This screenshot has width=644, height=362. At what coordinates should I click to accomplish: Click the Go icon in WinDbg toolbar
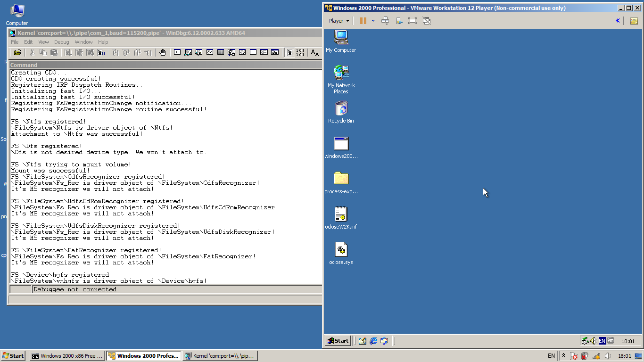point(68,52)
